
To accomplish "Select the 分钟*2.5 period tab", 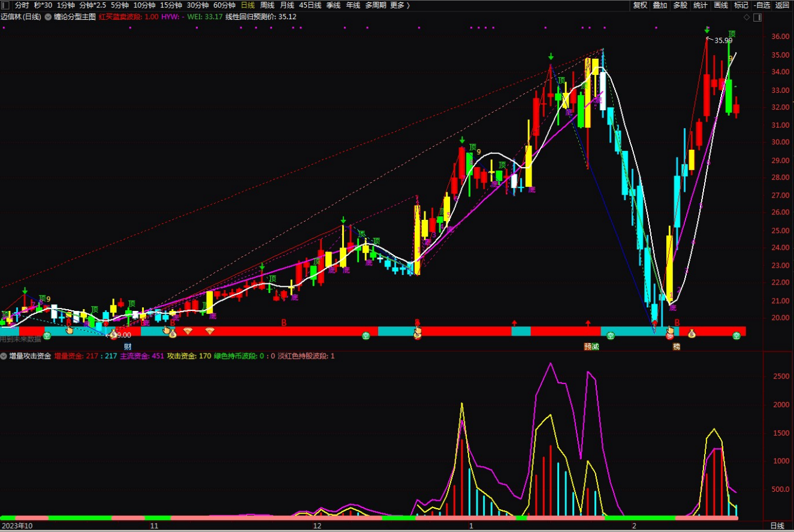I will click(x=93, y=5).
